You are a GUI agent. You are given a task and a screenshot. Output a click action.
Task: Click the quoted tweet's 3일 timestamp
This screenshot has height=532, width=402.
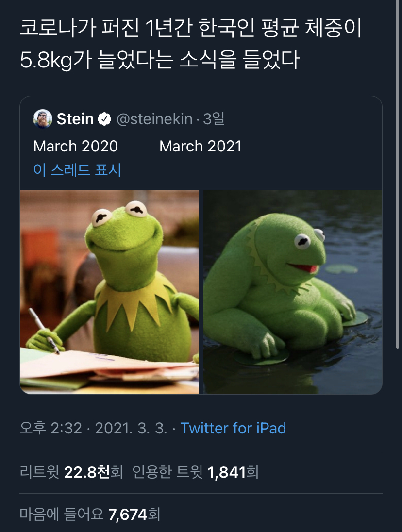214,119
